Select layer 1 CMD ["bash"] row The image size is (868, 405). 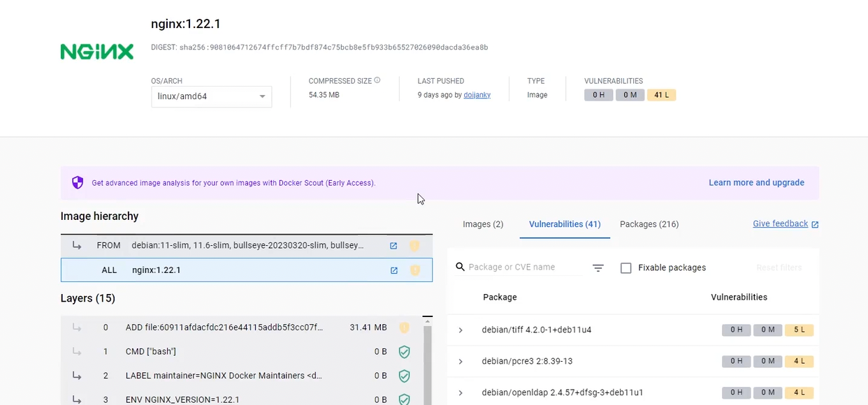click(x=242, y=352)
